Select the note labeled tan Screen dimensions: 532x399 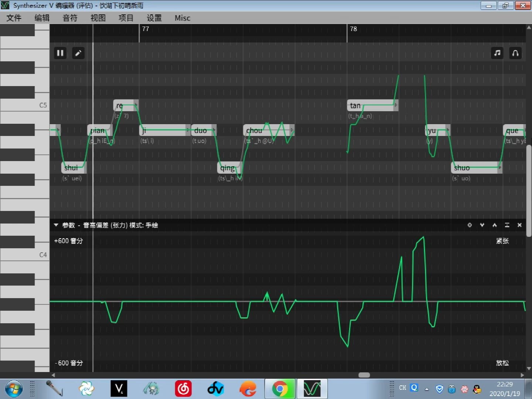tap(372, 105)
